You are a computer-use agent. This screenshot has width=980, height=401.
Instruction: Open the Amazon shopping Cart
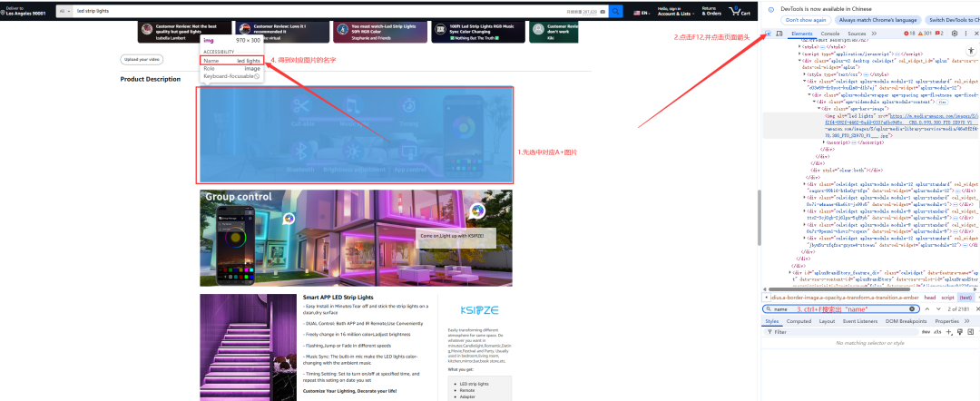741,11
